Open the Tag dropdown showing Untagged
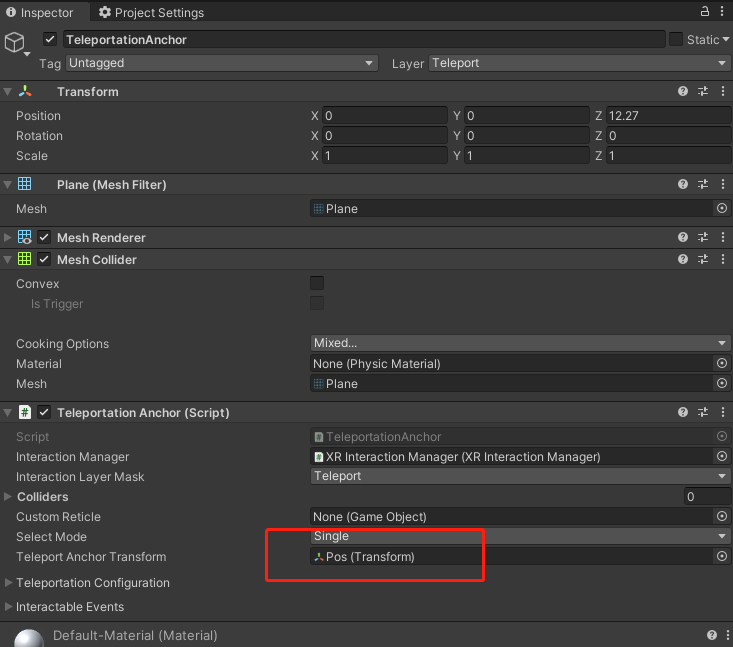The image size is (733, 647). (x=222, y=63)
